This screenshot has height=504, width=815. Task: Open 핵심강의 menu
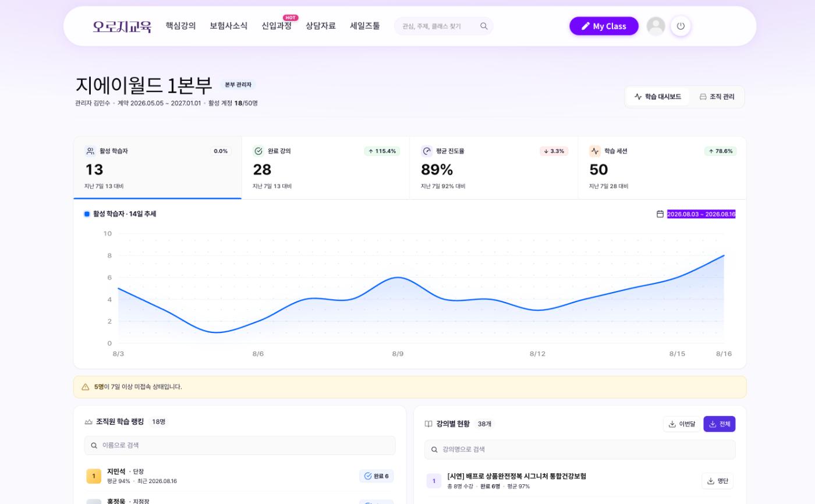click(180, 26)
